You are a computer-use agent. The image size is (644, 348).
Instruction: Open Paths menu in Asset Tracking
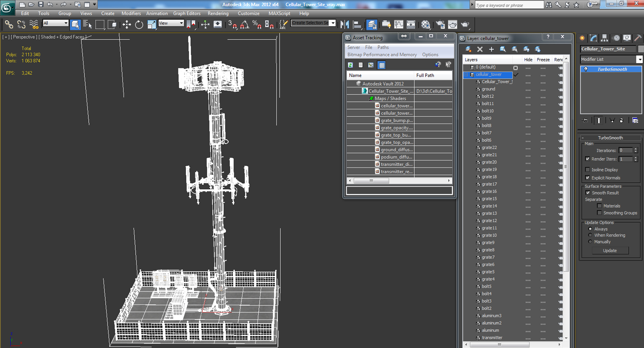(x=383, y=47)
